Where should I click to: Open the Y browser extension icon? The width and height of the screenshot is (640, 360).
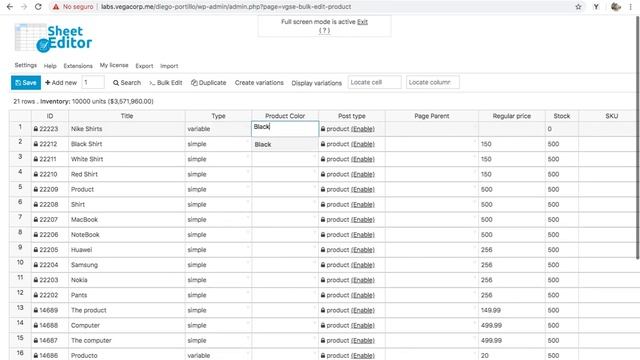point(596,7)
